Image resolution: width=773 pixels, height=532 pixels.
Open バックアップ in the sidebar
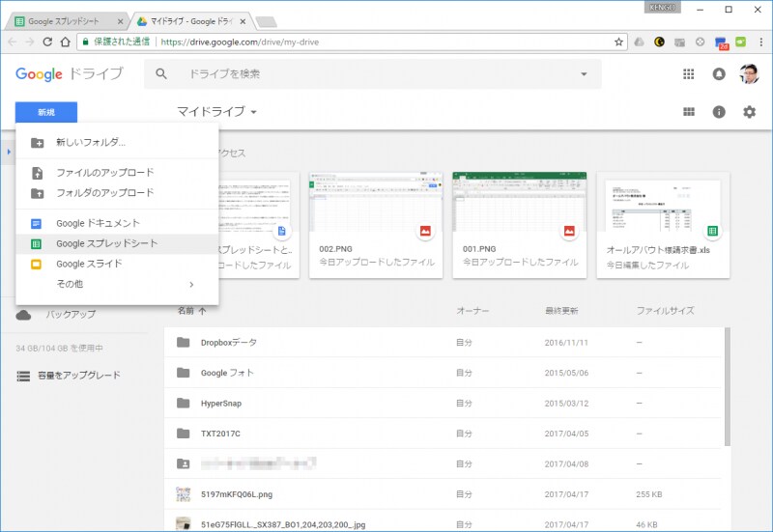[71, 314]
